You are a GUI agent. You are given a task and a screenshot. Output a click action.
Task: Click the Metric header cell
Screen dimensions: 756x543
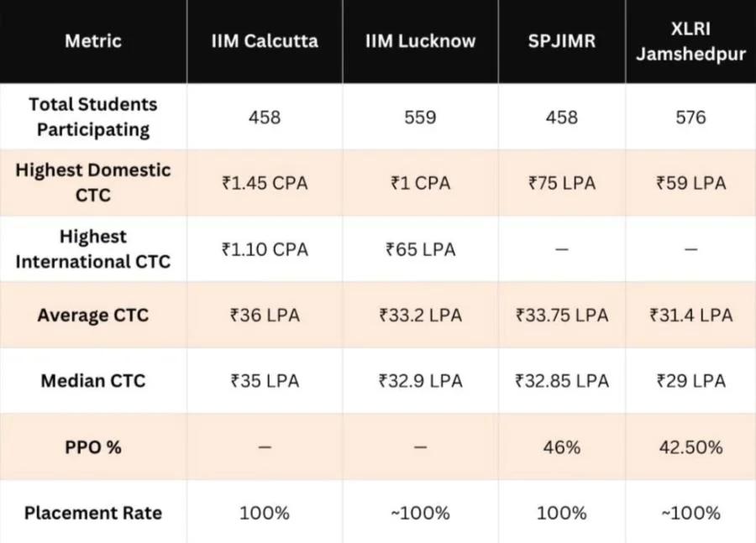[x=92, y=41]
